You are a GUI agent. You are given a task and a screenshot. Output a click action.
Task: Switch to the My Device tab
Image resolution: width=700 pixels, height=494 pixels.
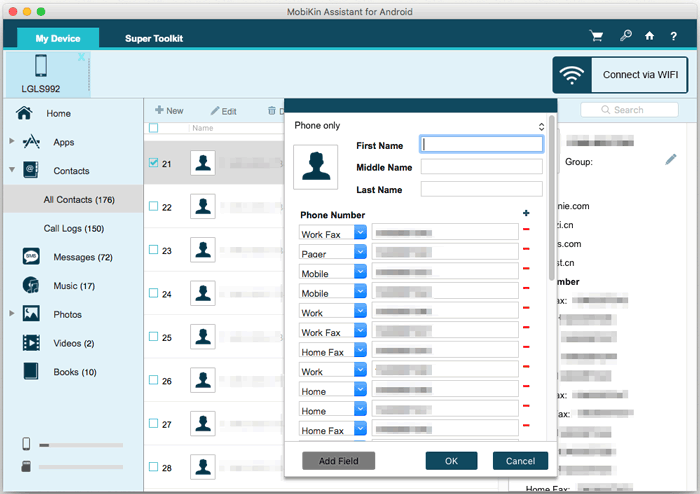tap(58, 38)
